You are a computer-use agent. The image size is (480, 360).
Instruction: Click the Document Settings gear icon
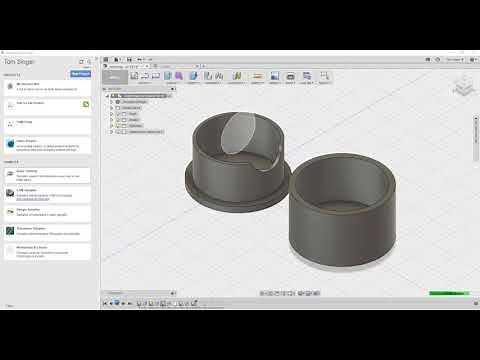(x=118, y=102)
